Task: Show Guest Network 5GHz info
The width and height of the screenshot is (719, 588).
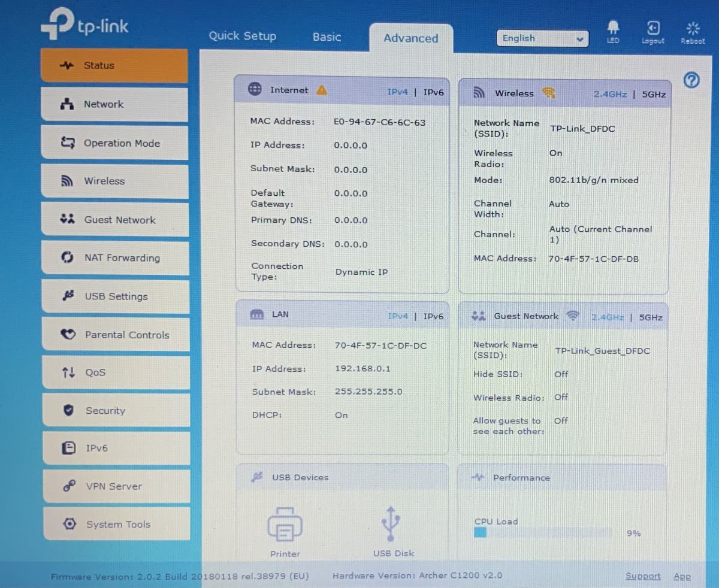Action: [x=651, y=317]
